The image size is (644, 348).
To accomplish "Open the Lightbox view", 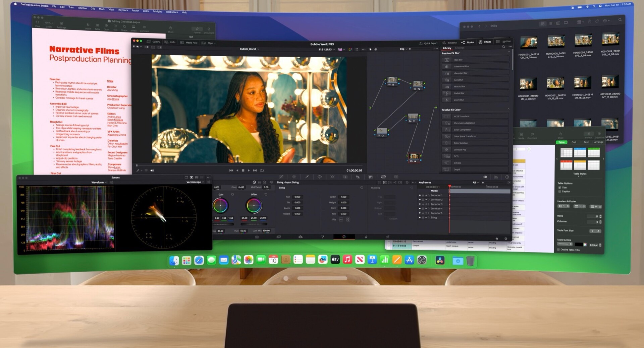I will [503, 41].
